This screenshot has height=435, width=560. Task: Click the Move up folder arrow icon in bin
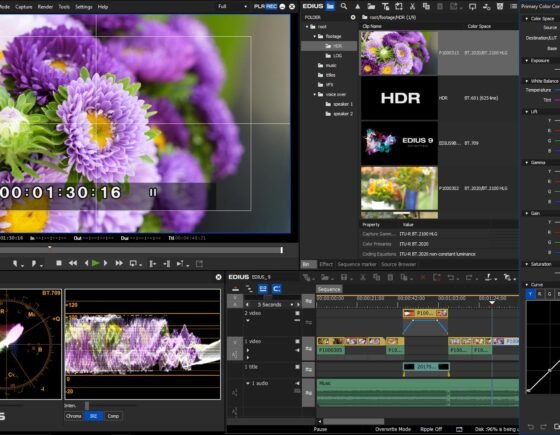click(x=358, y=6)
